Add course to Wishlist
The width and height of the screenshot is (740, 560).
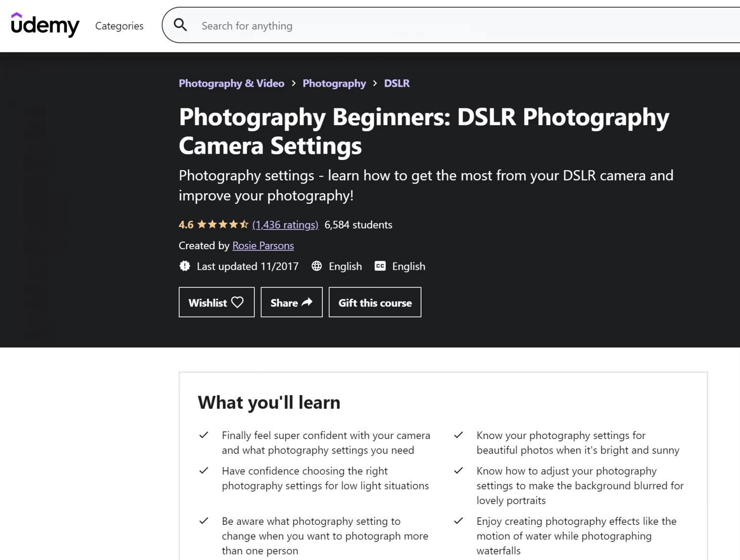(x=216, y=302)
